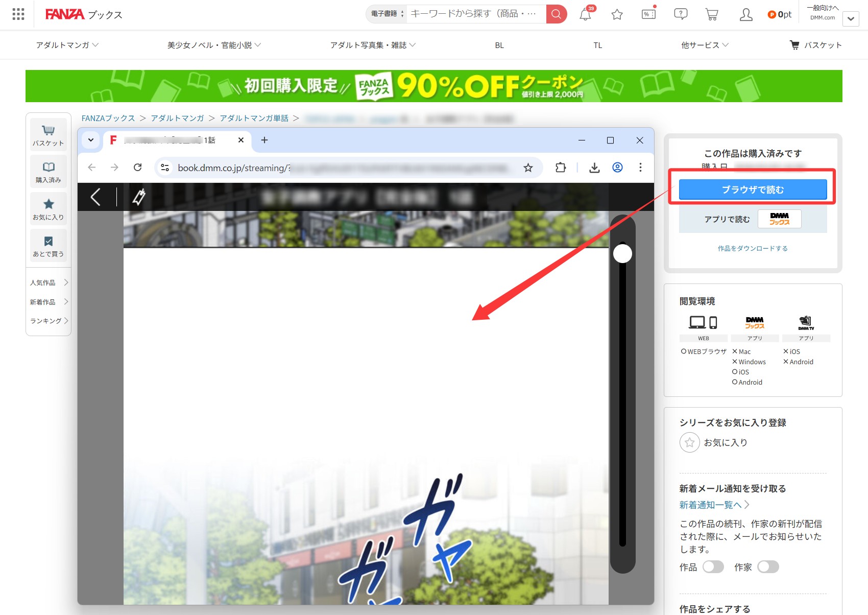The width and height of the screenshot is (868, 615).
Task: Select the TL menu item
Action: pos(597,45)
